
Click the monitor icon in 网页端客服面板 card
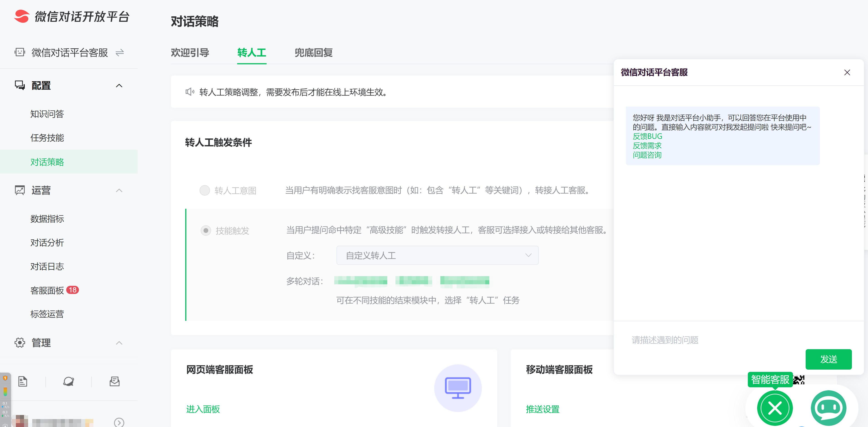[x=458, y=388]
